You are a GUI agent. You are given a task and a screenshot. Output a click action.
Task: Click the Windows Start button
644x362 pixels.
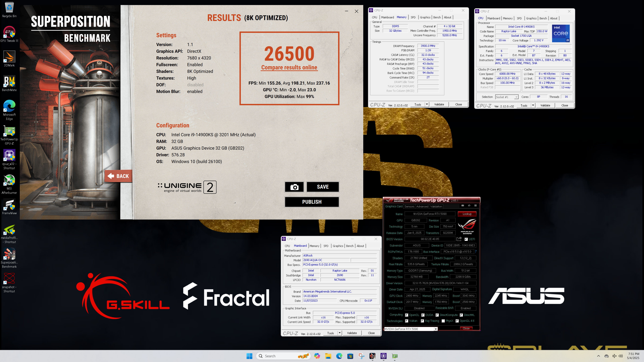pyautogui.click(x=249, y=356)
